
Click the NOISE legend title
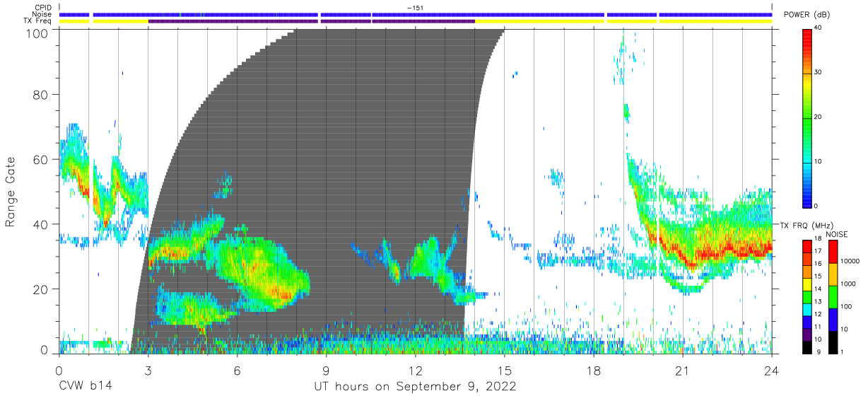tap(838, 234)
